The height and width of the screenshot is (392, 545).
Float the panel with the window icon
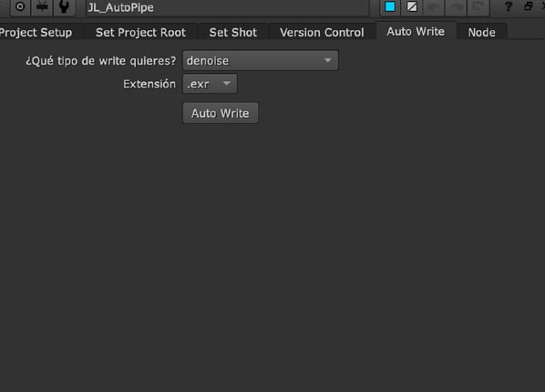point(529,6)
